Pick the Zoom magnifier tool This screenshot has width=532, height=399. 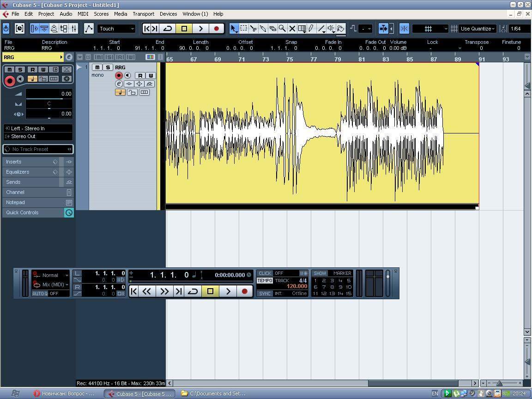coord(282,29)
